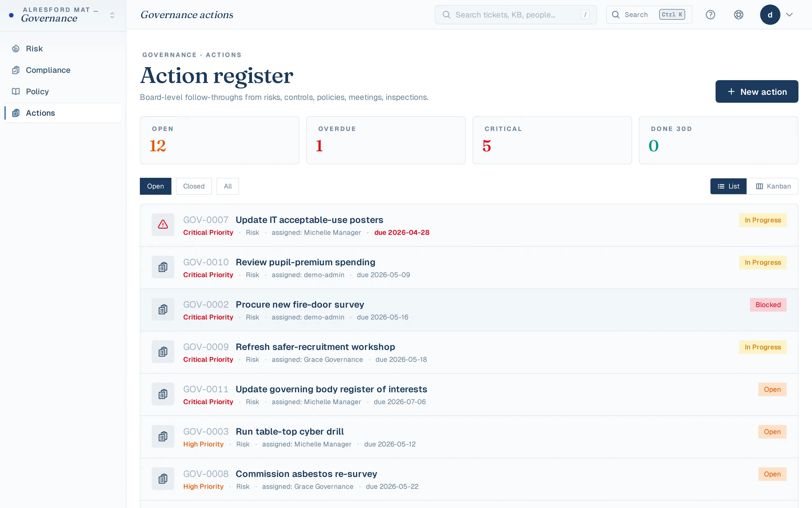The width and height of the screenshot is (812, 508).
Task: Click the Open badge on GOV-0011
Action: 772,389
